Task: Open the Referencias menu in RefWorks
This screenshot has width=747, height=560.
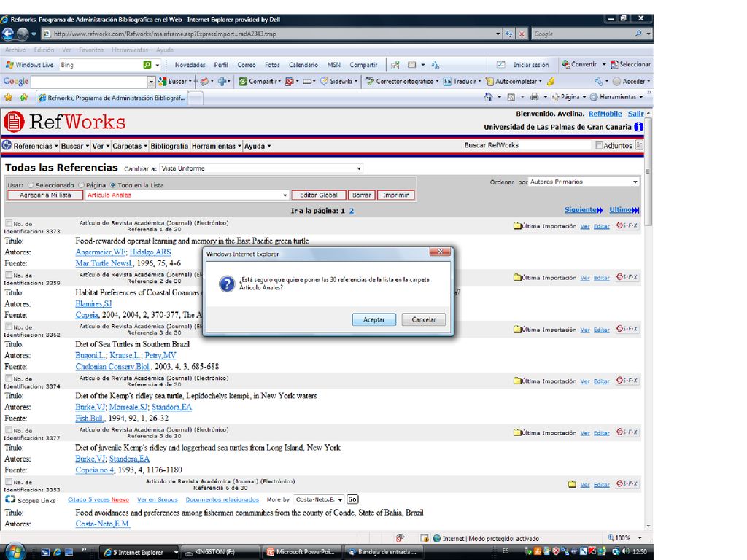Action: coord(36,146)
